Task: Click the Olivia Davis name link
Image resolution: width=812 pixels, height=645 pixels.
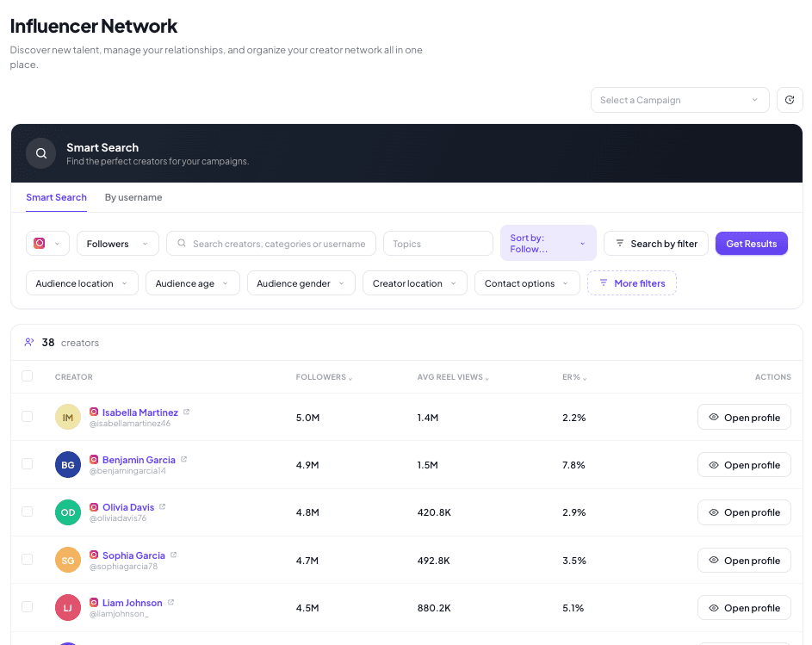Action: tap(128, 507)
